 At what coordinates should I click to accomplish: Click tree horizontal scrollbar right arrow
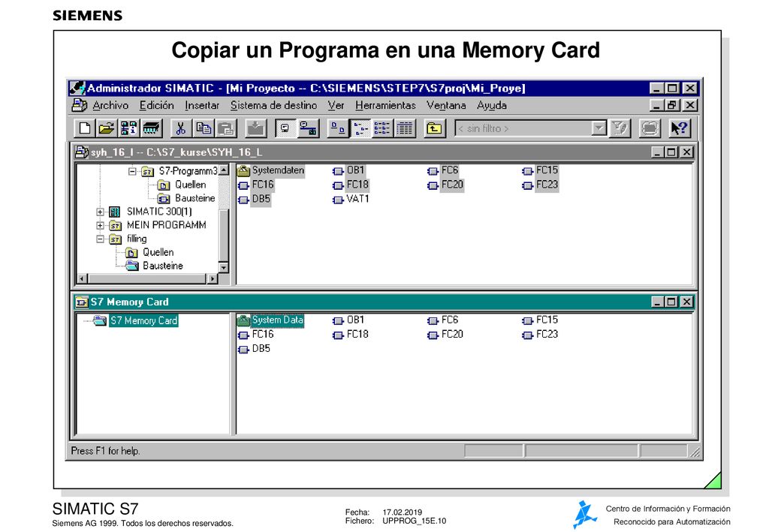(x=212, y=278)
